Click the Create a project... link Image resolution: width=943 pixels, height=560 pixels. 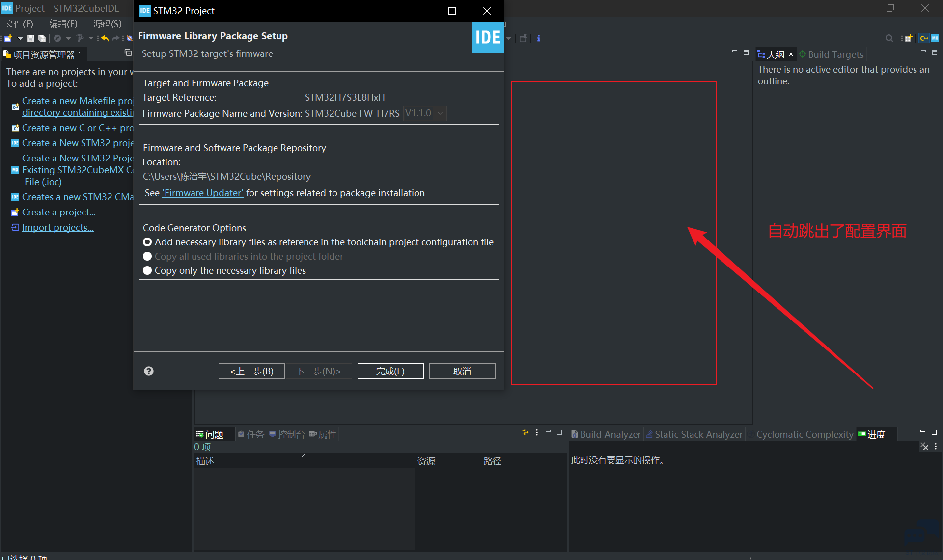tap(58, 212)
